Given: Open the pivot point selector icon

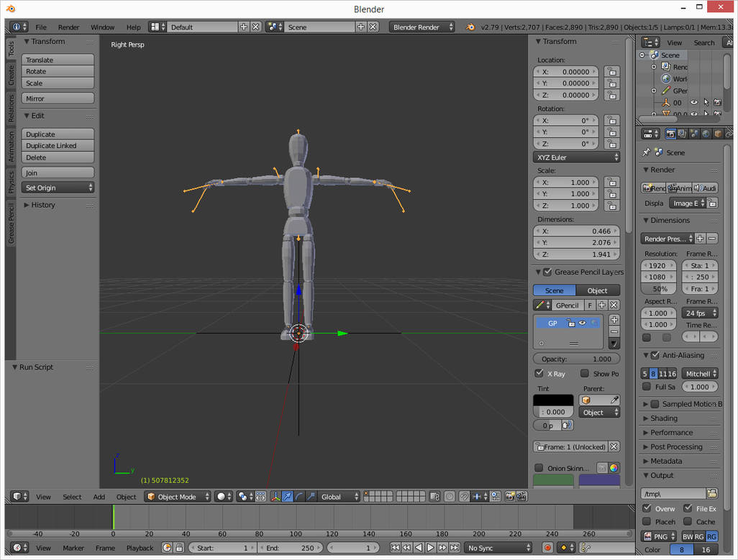Looking at the screenshot, I should pyautogui.click(x=245, y=497).
